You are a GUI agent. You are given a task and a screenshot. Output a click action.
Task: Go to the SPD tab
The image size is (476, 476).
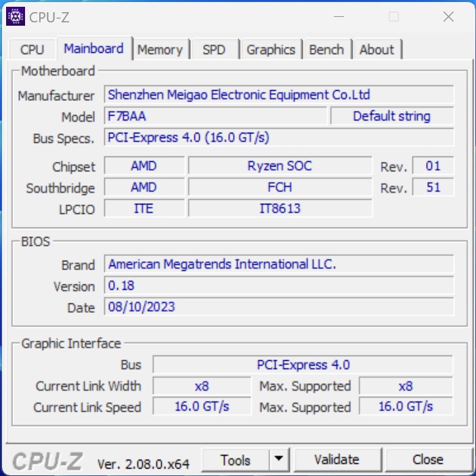click(215, 49)
